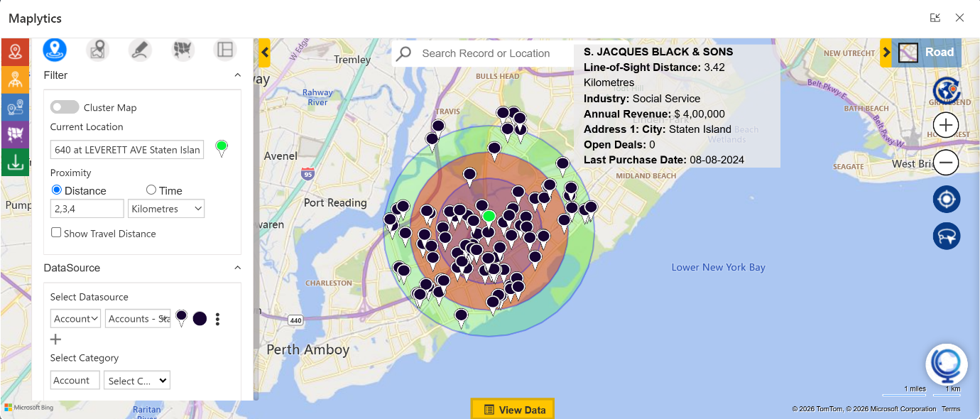The height and width of the screenshot is (419, 980).
Task: Click the 'Lower New York Bay' map label
Action: [x=719, y=268]
